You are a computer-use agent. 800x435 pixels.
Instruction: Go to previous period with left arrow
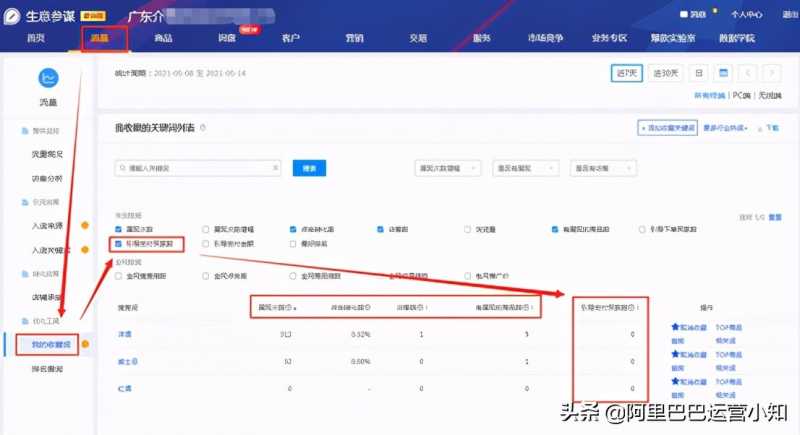tap(747, 73)
